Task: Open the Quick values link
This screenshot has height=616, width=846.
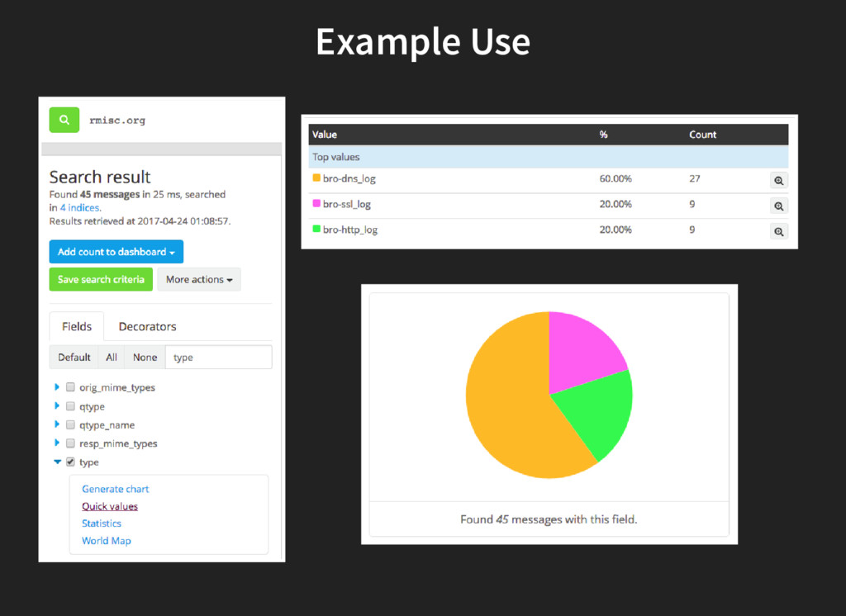Action: (110, 506)
